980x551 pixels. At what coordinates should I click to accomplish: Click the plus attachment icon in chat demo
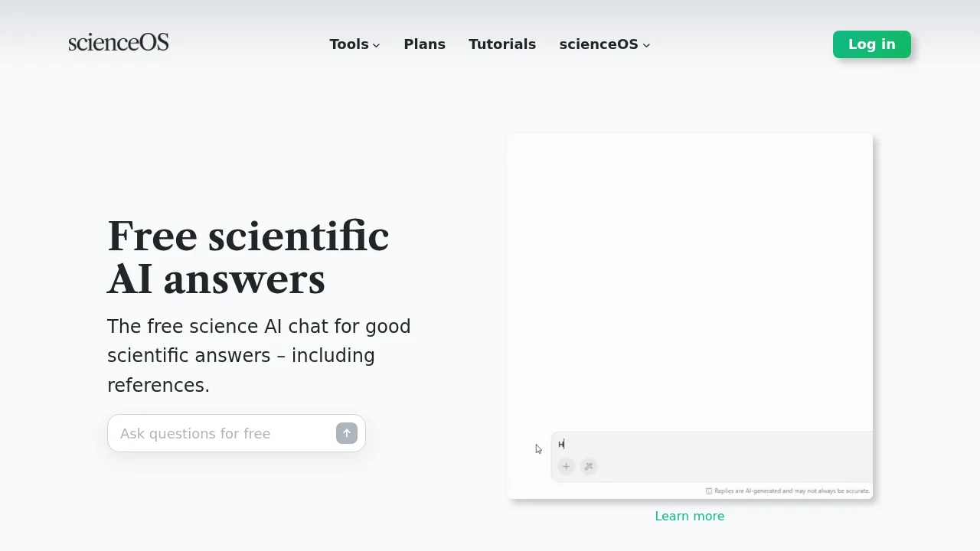pyautogui.click(x=566, y=466)
